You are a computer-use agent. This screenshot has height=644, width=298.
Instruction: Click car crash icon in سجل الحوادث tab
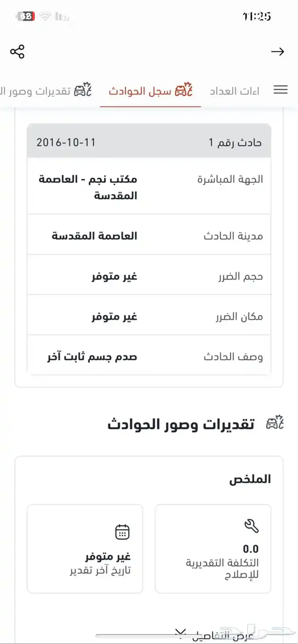(x=185, y=91)
